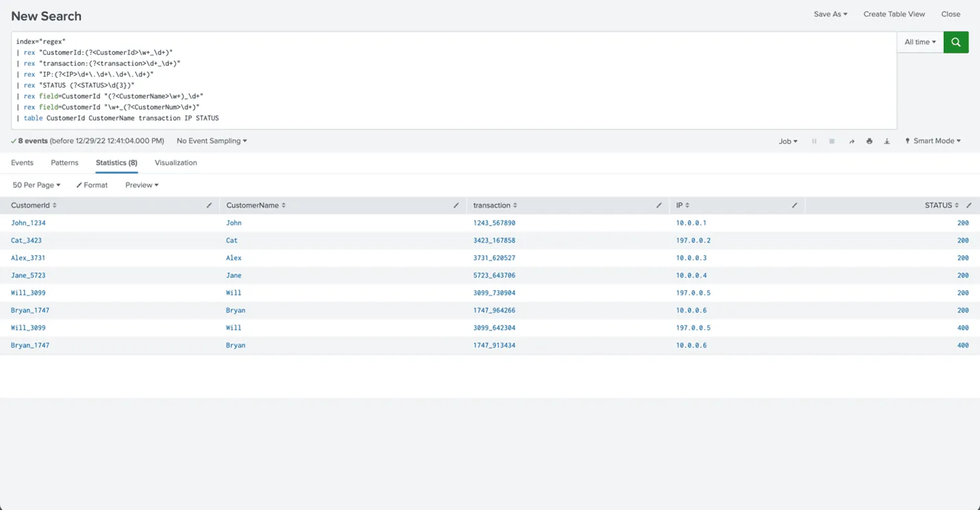The width and height of the screenshot is (980, 510).
Task: Click the pencil icon on transaction column
Action: click(x=659, y=206)
